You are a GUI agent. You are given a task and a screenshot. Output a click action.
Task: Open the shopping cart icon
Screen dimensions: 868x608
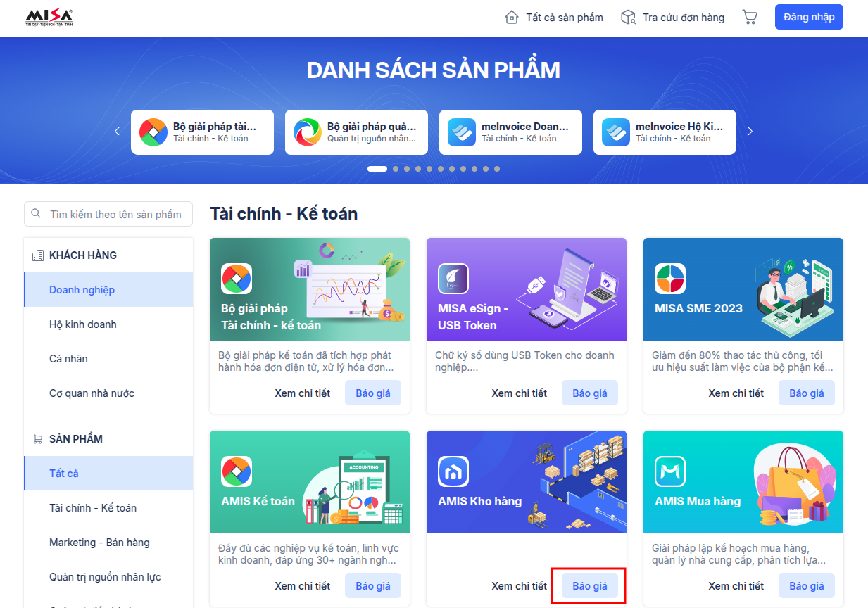coord(750,18)
